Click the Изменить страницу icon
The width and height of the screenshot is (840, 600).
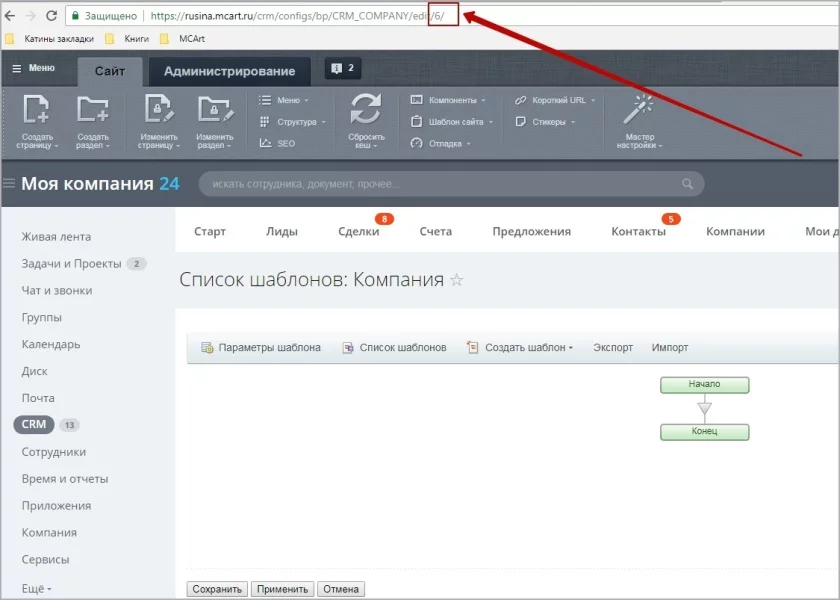(x=158, y=108)
